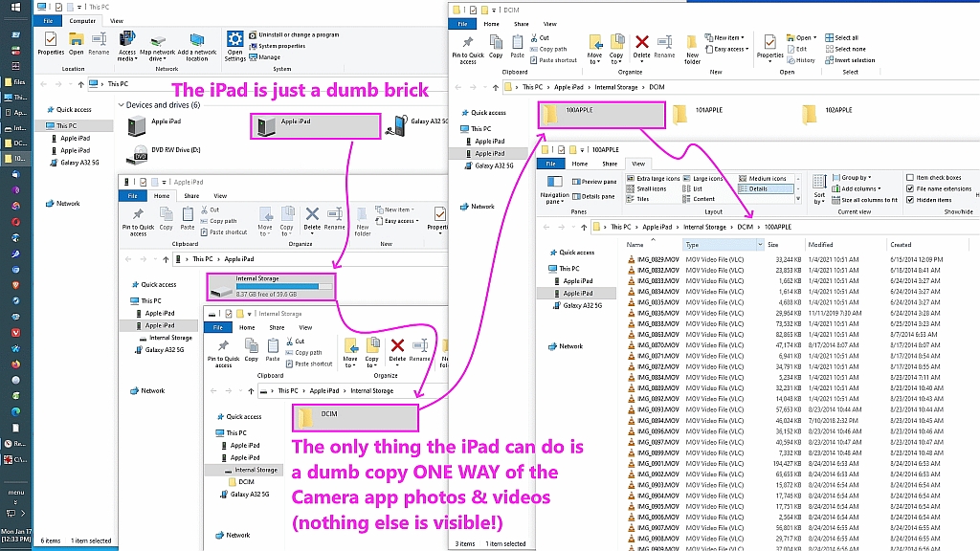
Task: Open File tab in 100APPLE window
Action: [x=550, y=164]
